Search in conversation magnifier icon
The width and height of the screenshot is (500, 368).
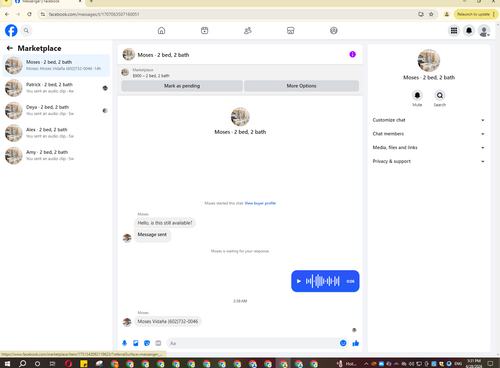(440, 95)
